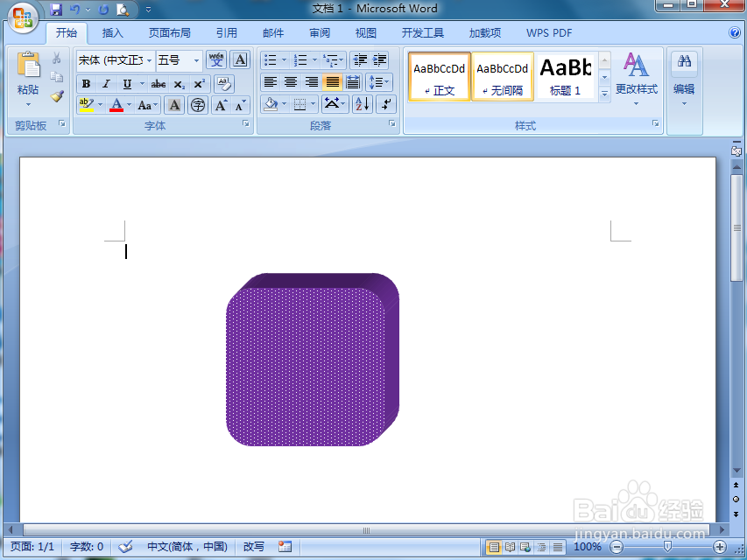This screenshot has height=560, width=747.
Task: Align the text to the right
Action: click(x=312, y=82)
